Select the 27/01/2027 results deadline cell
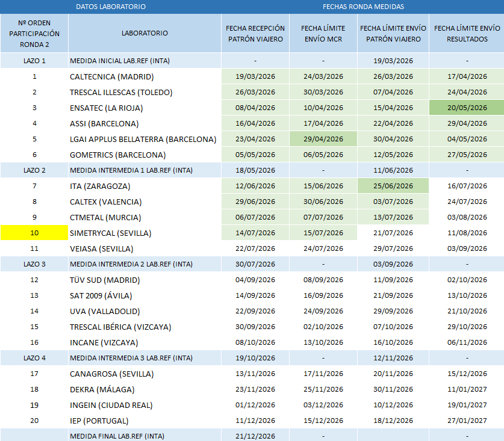 pos(467,421)
